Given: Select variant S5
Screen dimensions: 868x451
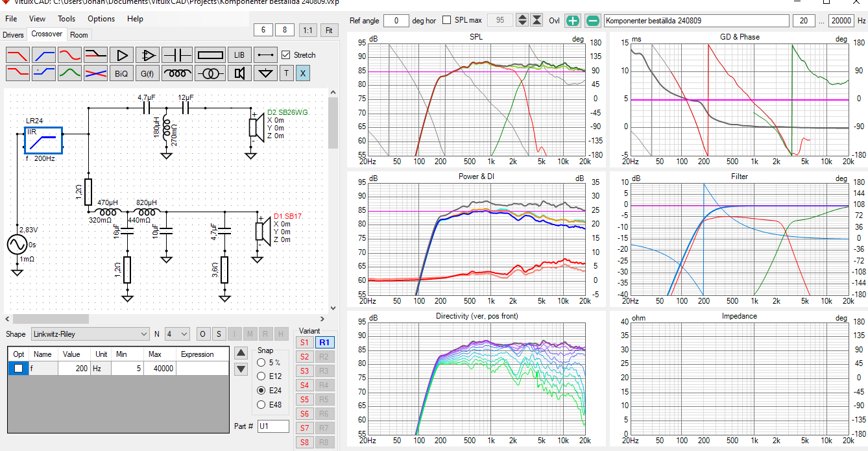Looking at the screenshot, I should point(304,399).
